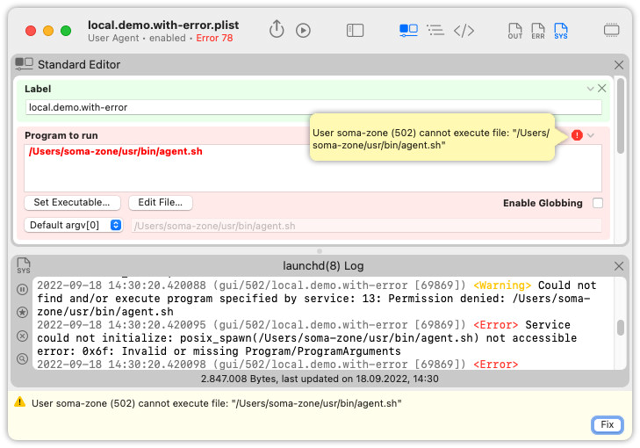Click Edit File… button

coord(160,202)
